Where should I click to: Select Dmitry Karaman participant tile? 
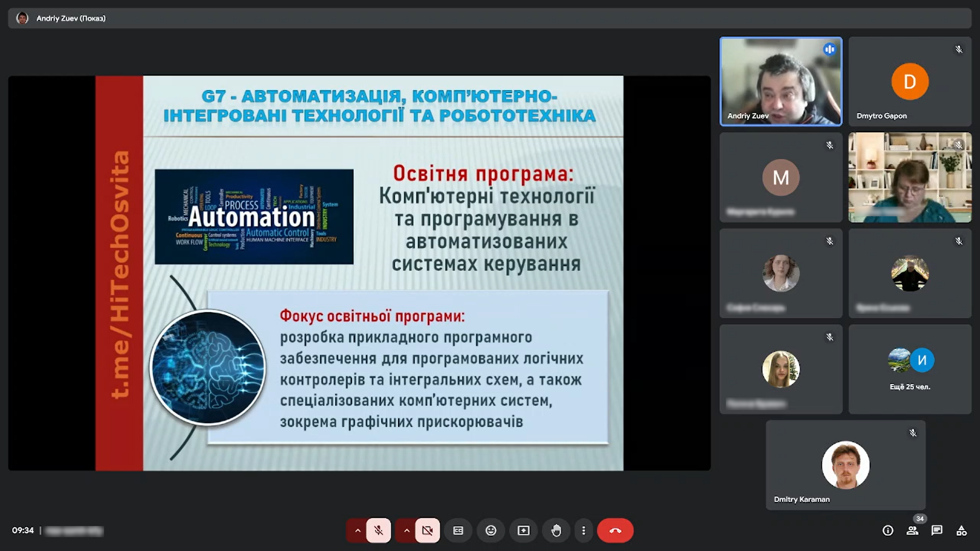pyautogui.click(x=845, y=465)
